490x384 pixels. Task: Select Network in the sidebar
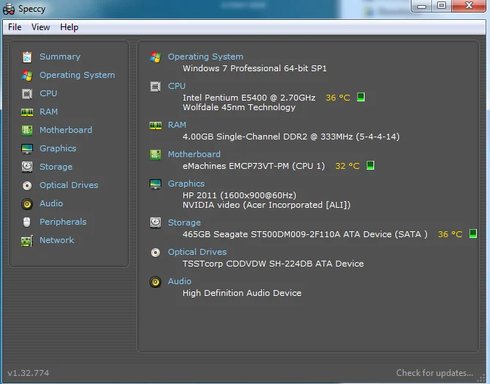(x=57, y=240)
